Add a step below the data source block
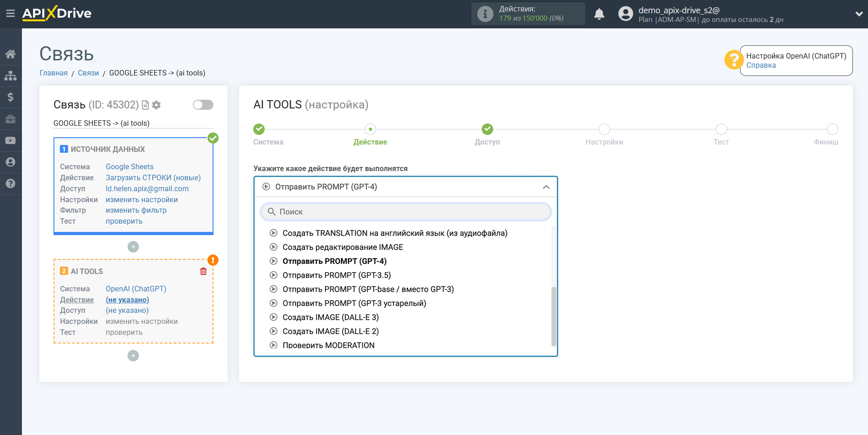Image resolution: width=868 pixels, height=435 pixels. tap(133, 247)
